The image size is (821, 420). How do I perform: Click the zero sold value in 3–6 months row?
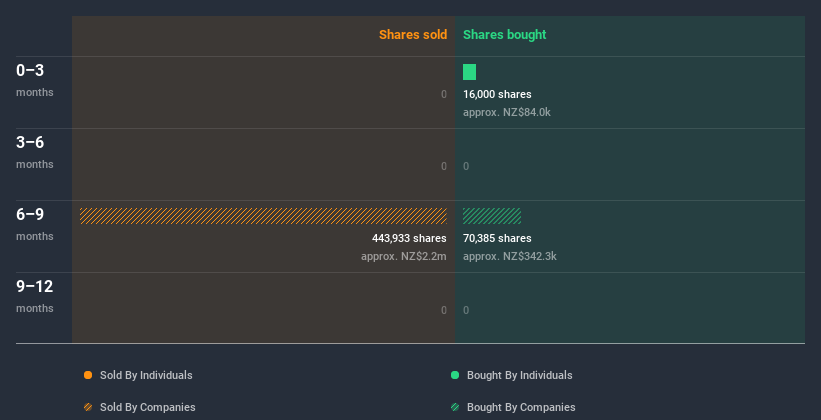[444, 166]
